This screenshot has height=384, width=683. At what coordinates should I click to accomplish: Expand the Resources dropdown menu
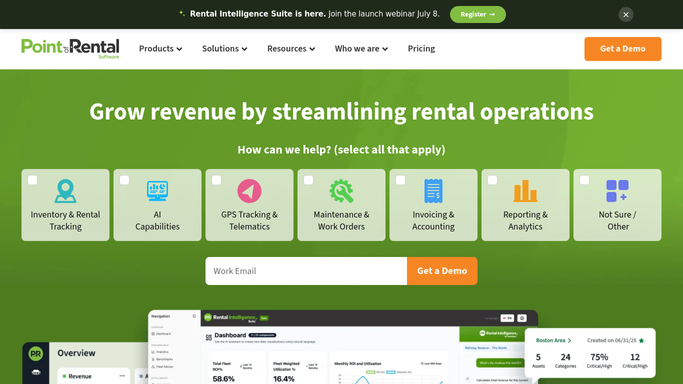tap(291, 48)
